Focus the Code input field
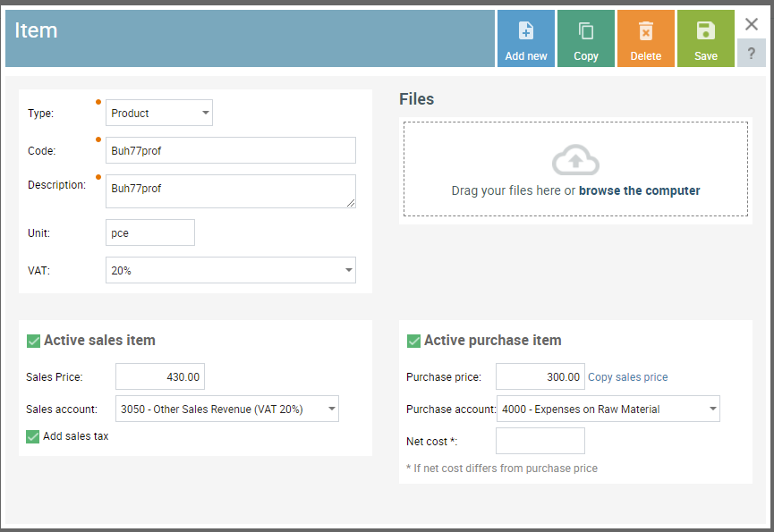Image resolution: width=774 pixels, height=532 pixels. [231, 150]
